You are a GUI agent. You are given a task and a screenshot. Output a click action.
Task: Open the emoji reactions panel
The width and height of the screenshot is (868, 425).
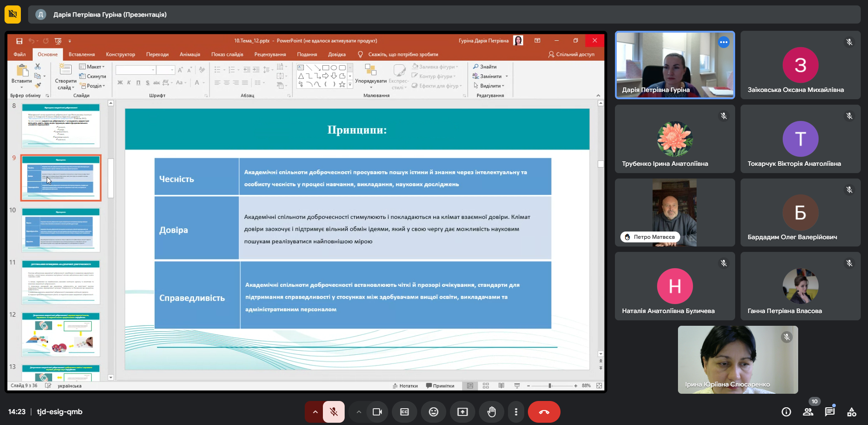click(x=434, y=412)
